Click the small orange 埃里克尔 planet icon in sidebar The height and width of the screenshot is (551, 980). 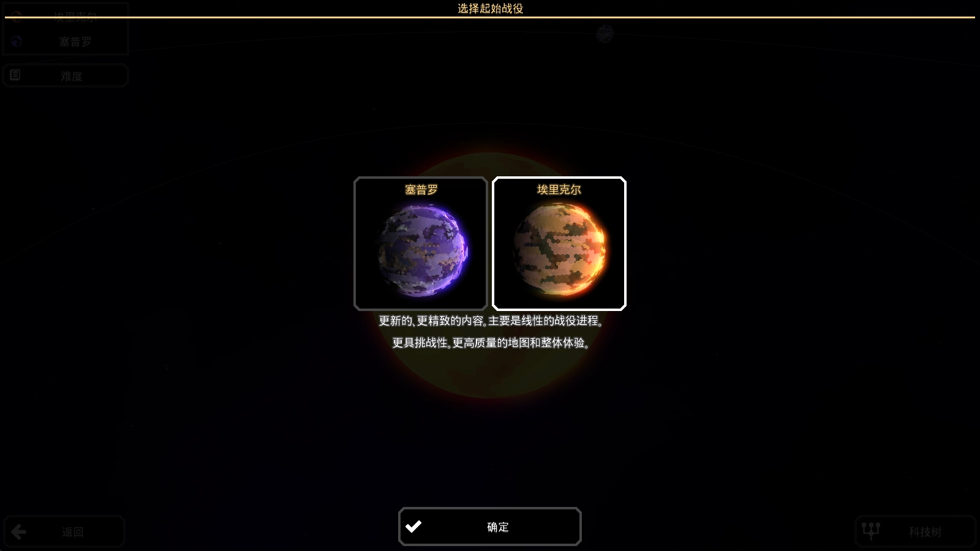[x=17, y=17]
